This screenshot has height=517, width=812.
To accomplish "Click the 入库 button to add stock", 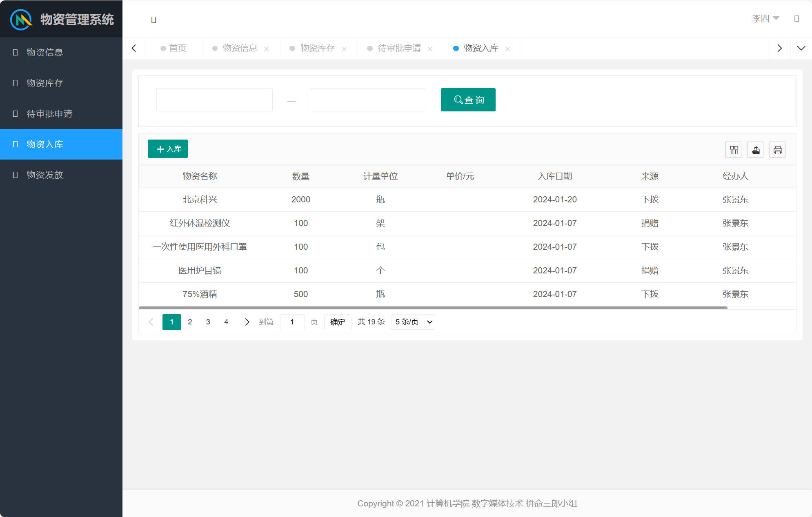I will (x=167, y=149).
